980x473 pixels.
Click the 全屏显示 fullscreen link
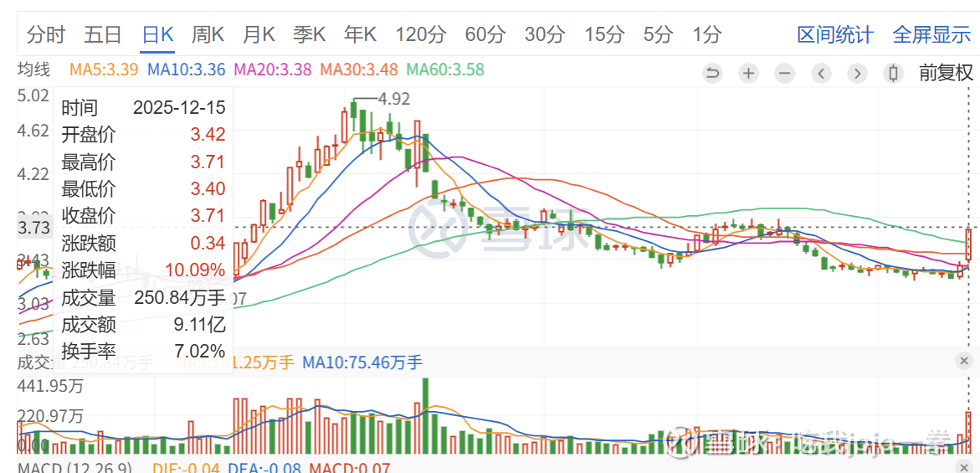pos(931,35)
